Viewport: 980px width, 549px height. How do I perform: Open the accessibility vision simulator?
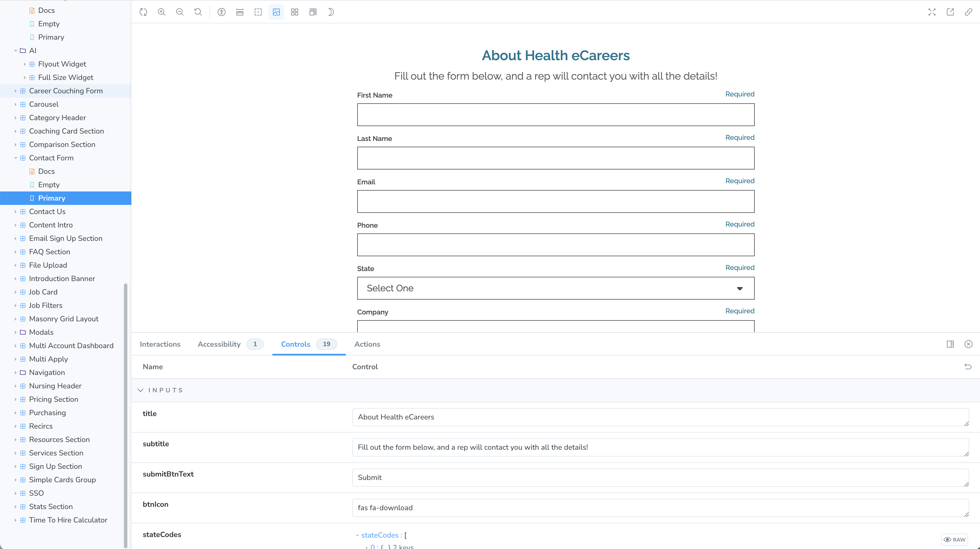coord(221,12)
